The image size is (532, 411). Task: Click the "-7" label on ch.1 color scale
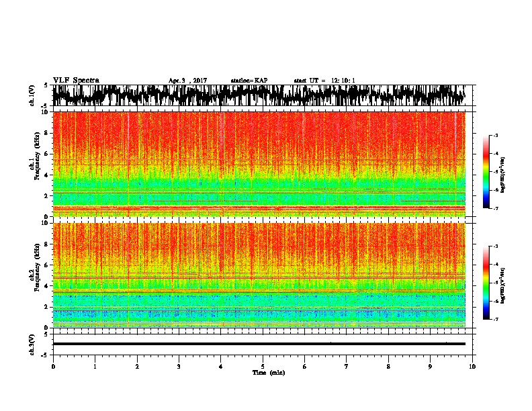496,208
